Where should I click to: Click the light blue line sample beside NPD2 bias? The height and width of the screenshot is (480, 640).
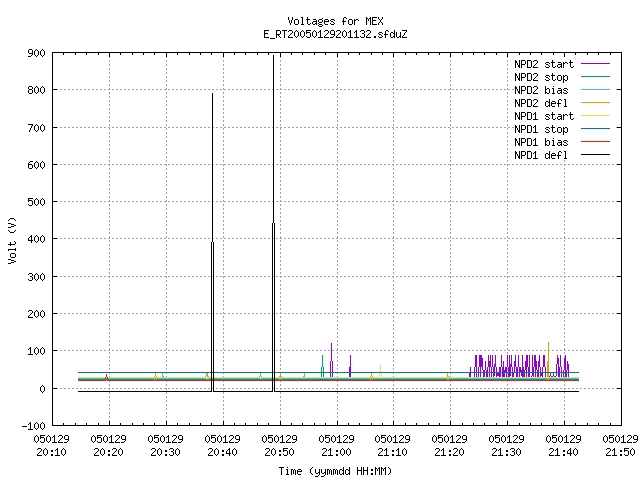(x=595, y=89)
